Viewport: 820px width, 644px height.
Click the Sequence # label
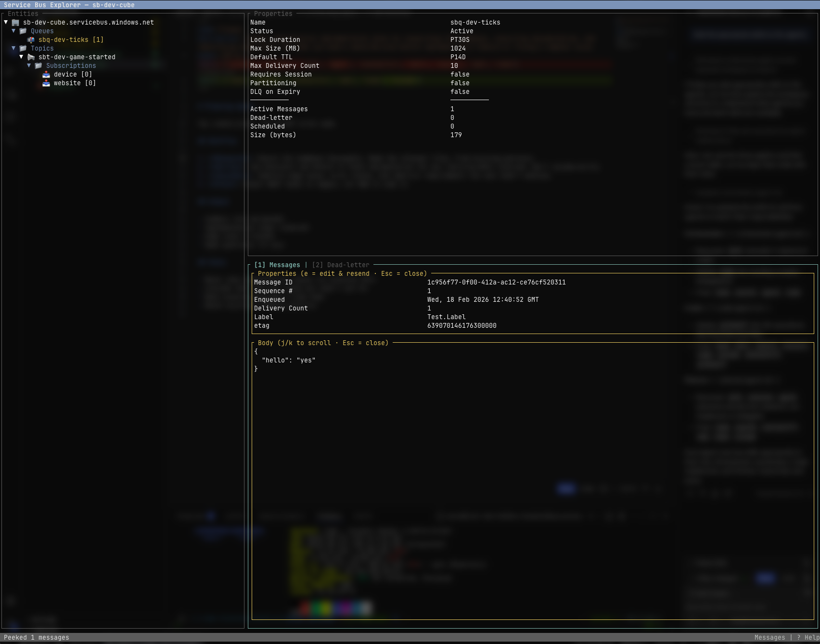[273, 291]
